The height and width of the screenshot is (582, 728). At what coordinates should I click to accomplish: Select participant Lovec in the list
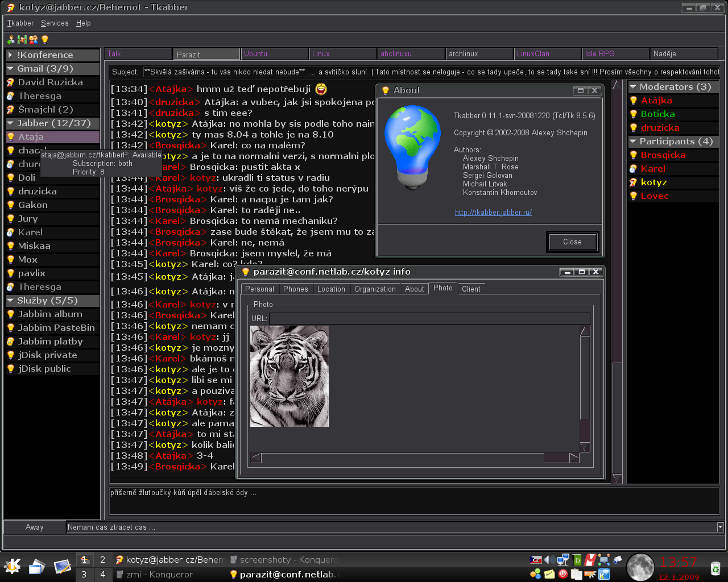673,196
